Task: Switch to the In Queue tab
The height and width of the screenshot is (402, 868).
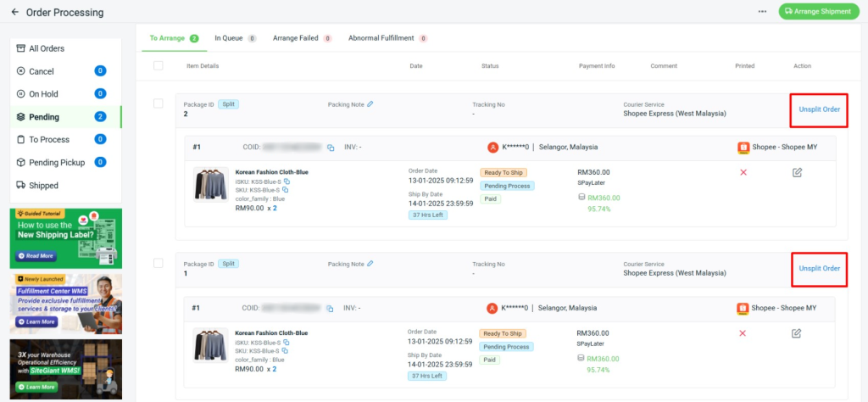Action: coord(235,38)
